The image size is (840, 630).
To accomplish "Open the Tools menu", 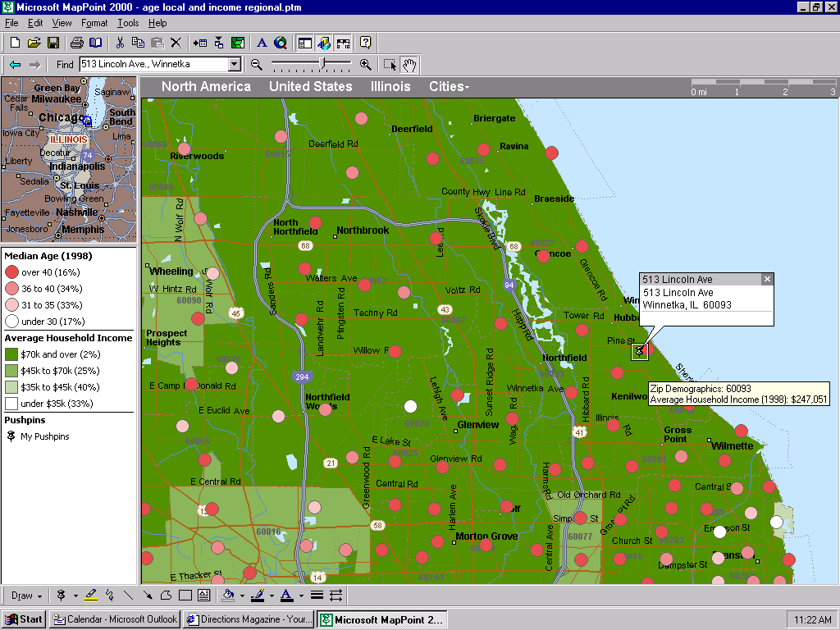I will click(128, 23).
